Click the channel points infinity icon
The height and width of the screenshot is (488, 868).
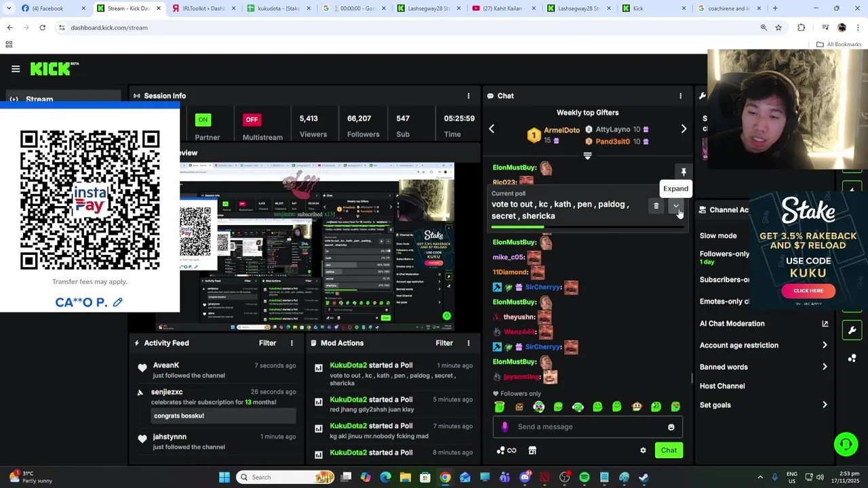pos(507,450)
